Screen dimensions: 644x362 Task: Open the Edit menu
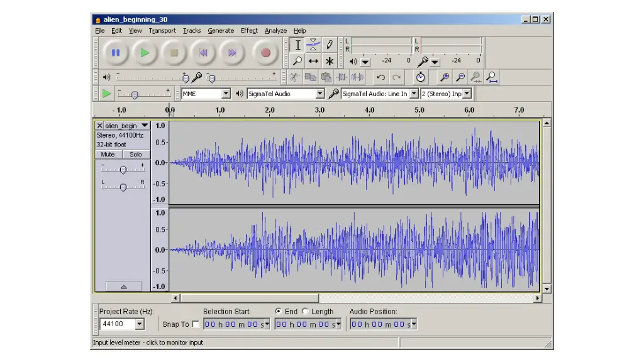(x=116, y=31)
